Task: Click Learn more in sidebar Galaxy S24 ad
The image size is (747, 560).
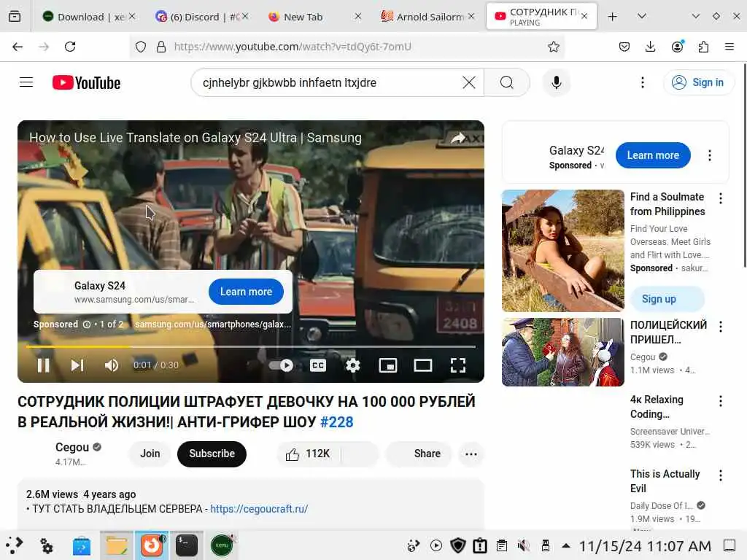Action: click(x=653, y=155)
